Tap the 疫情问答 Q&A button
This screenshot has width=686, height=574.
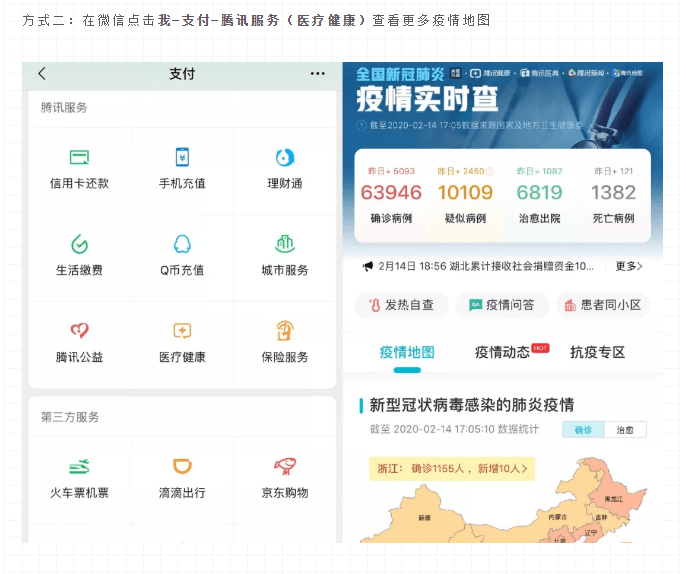502,305
